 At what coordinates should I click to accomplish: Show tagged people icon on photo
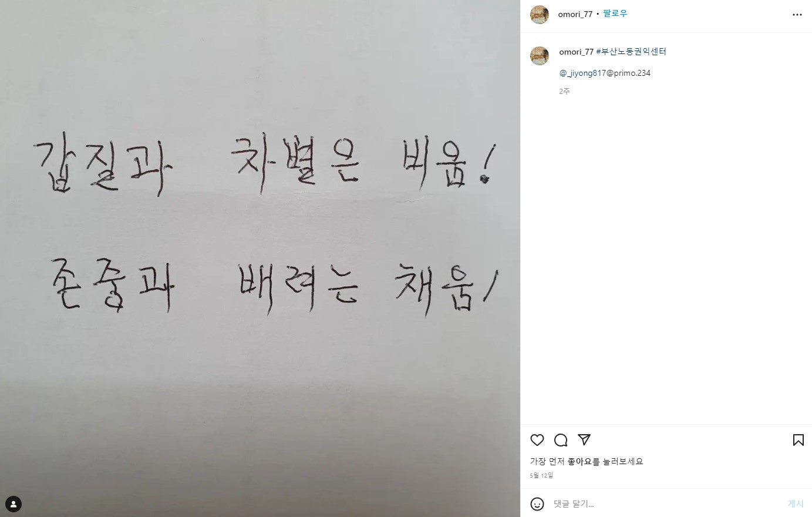[x=14, y=504]
